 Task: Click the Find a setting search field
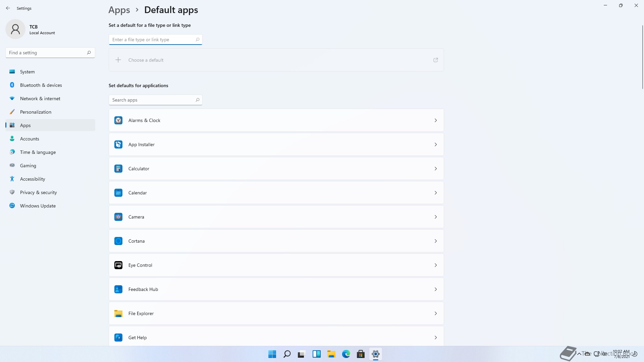tap(50, 53)
